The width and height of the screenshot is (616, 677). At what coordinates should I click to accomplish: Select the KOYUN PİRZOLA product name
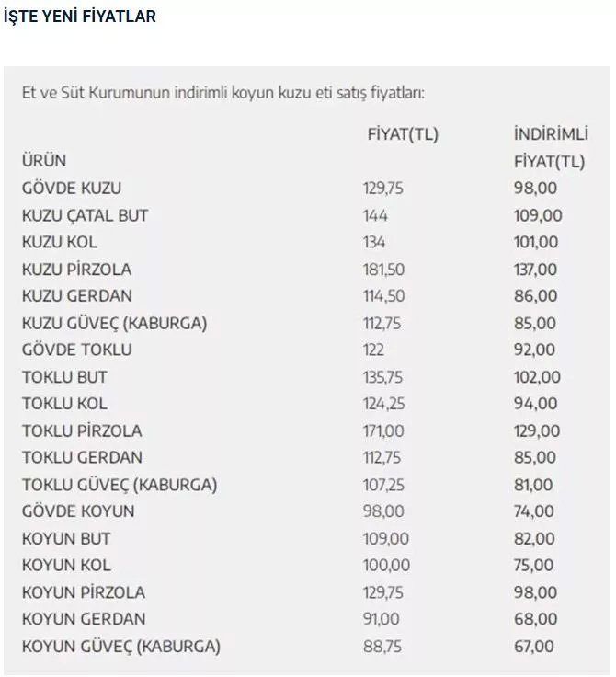[84, 592]
